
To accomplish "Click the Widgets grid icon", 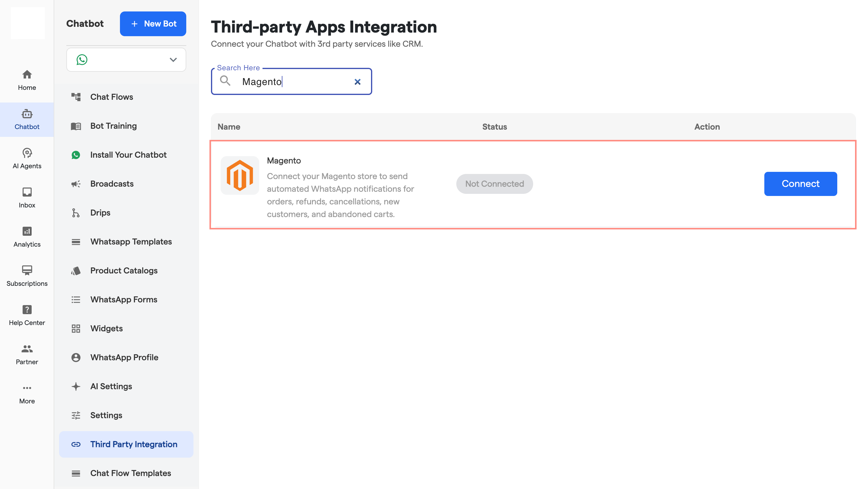I will pos(76,329).
